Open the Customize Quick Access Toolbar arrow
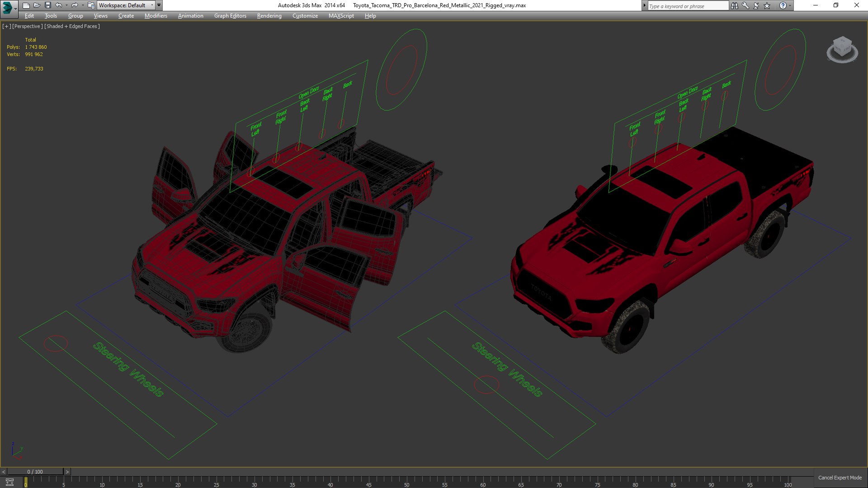The image size is (868, 488). point(159,5)
